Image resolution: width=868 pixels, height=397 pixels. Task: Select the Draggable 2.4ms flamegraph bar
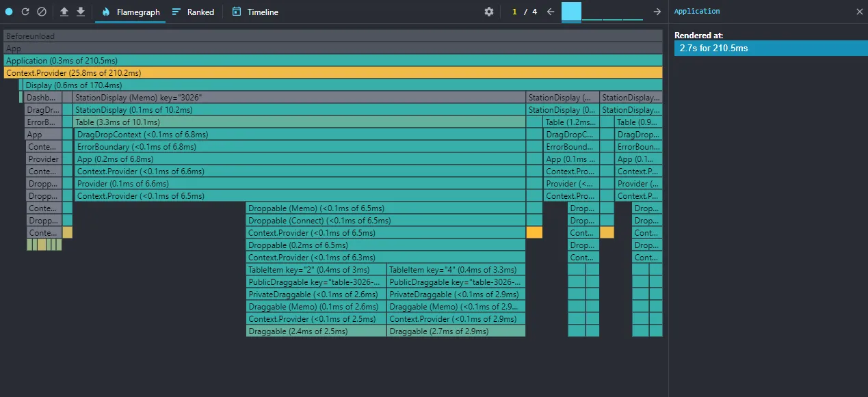(316, 331)
